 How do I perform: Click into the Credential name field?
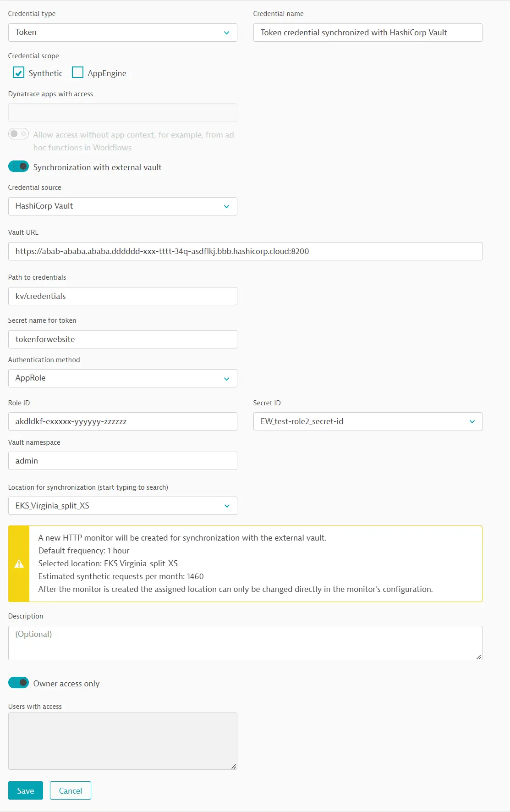click(x=367, y=33)
